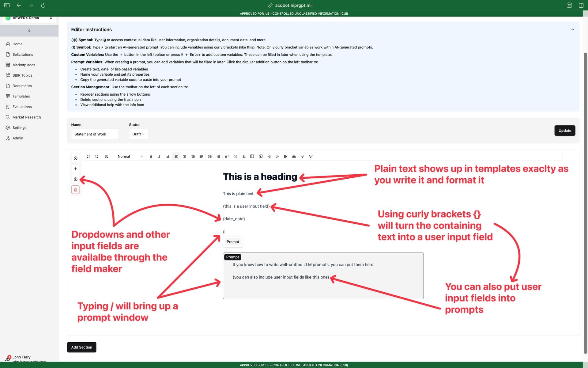Collapse the Editor Instructions panel
Viewport: 588px width, 368px height.
tap(573, 29)
